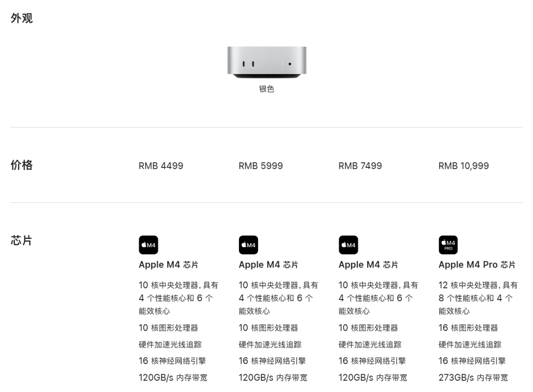Click the Apple M4 Pro 芯片 title
This screenshot has width=533, height=392.
coord(477,265)
